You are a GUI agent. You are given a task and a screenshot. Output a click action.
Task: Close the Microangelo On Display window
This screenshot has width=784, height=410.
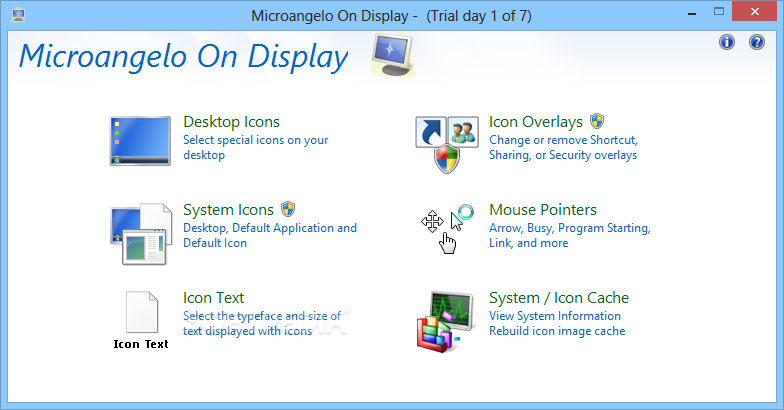coord(755,12)
